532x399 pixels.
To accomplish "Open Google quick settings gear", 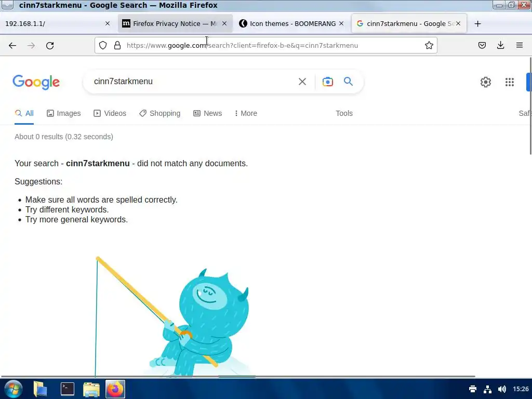I will [486, 82].
